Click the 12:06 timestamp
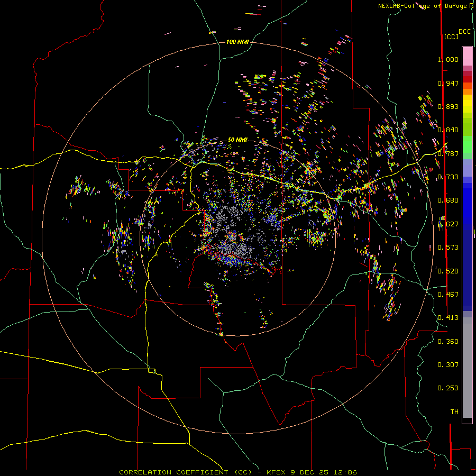476x476 pixels. pyautogui.click(x=345, y=472)
